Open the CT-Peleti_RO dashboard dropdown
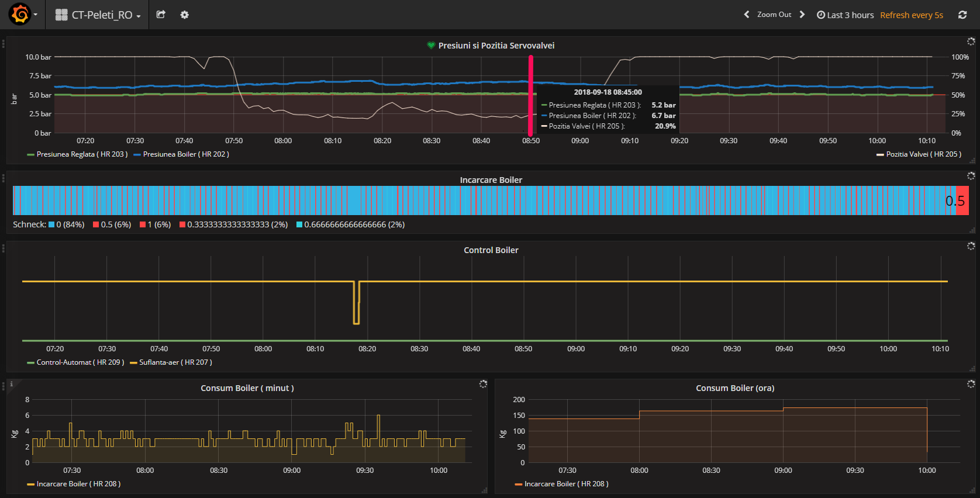The height and width of the screenshot is (498, 980). (98, 15)
